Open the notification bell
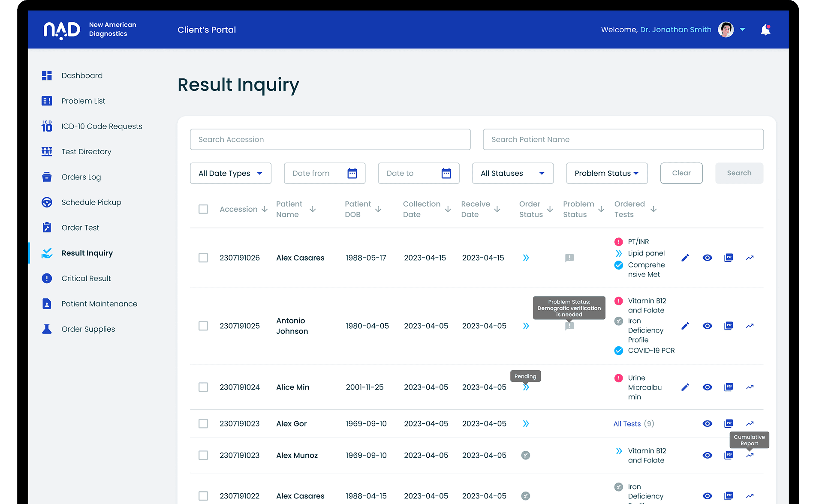Viewport: 813px width, 504px height. pyautogui.click(x=765, y=30)
